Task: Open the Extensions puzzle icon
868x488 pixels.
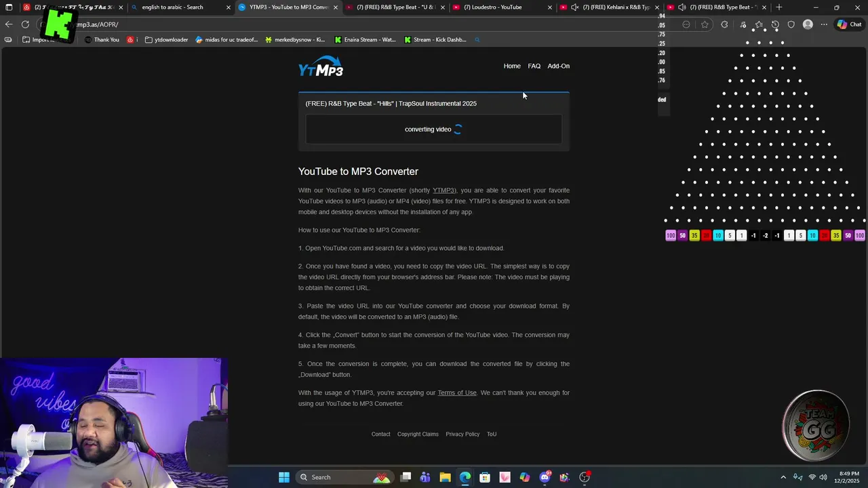Action: pos(724,24)
